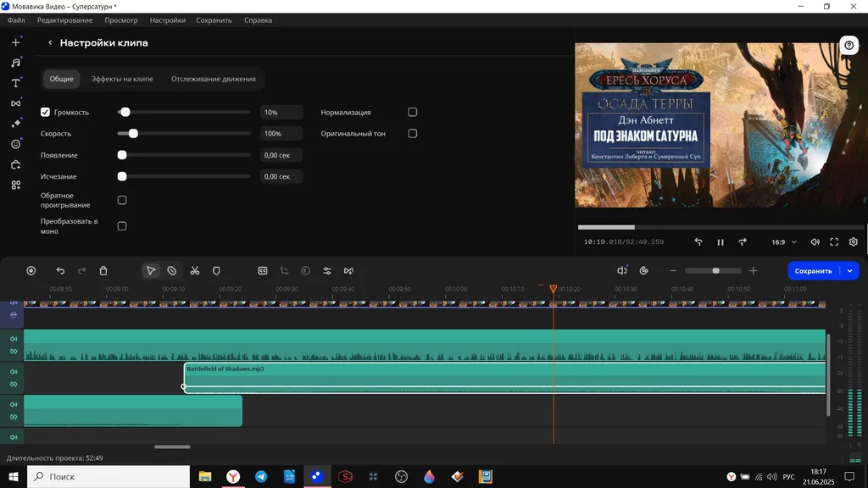Delete clip with the trash icon
The image size is (868, 488).
point(103,270)
